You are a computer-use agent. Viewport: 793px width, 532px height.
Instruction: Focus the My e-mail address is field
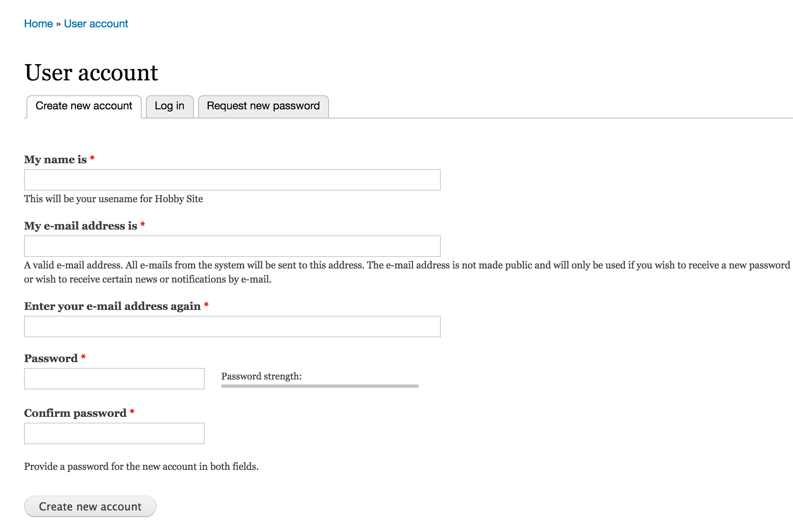(x=232, y=246)
